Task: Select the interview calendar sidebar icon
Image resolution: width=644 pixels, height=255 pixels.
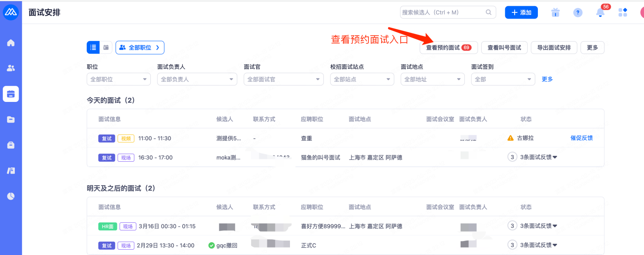Action: click(11, 94)
